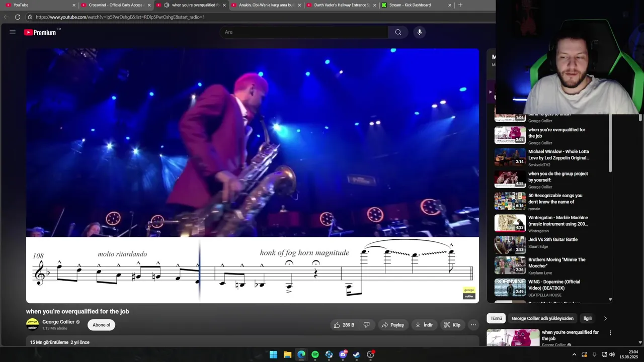Click the YouTube Premium logo
The image size is (644, 362).
click(x=41, y=32)
